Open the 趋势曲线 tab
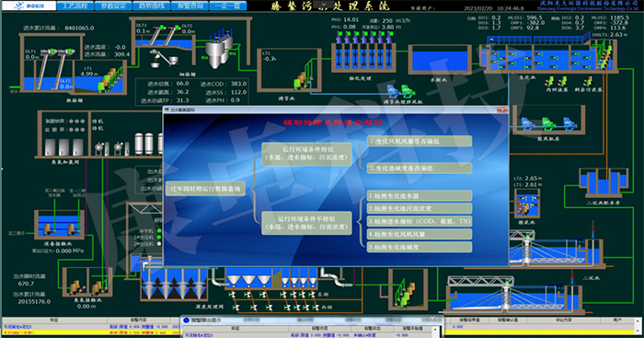 click(x=152, y=6)
